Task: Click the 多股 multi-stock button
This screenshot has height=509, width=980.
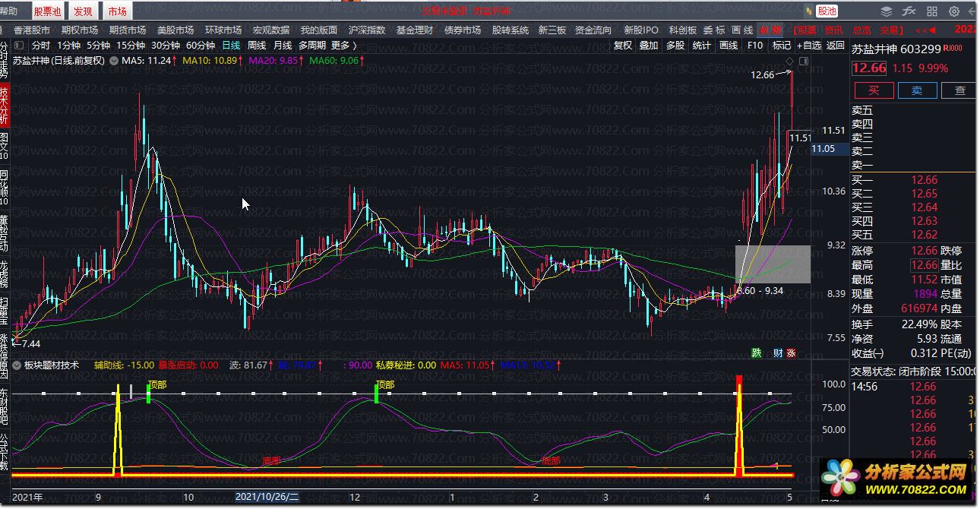Action: (x=675, y=46)
